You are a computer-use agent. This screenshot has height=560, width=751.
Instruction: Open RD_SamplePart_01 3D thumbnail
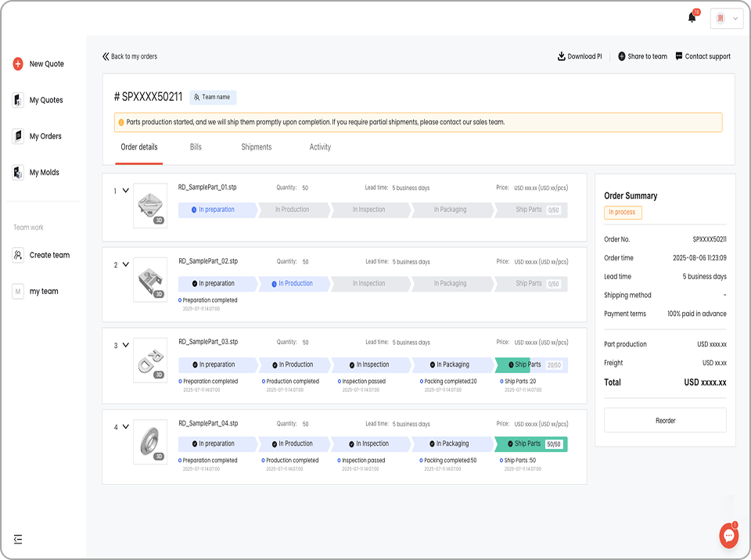tap(150, 206)
